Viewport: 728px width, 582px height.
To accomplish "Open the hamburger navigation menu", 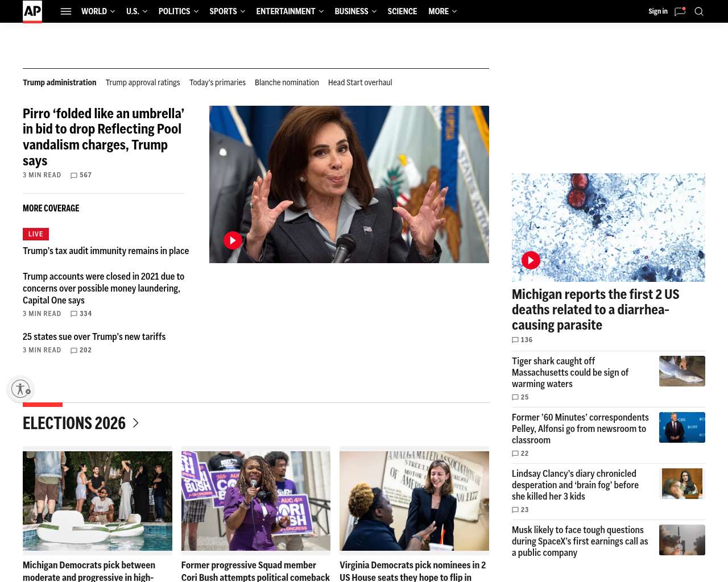I will coord(66,11).
